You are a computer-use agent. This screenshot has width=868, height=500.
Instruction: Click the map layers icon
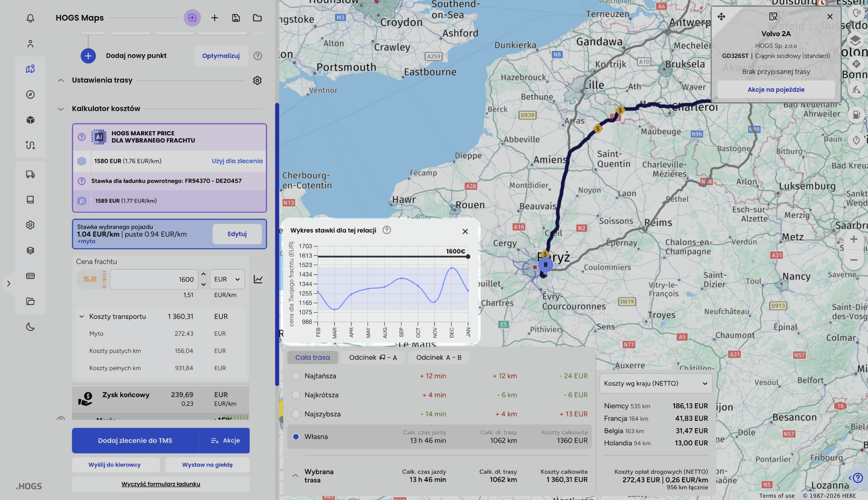pos(854,41)
